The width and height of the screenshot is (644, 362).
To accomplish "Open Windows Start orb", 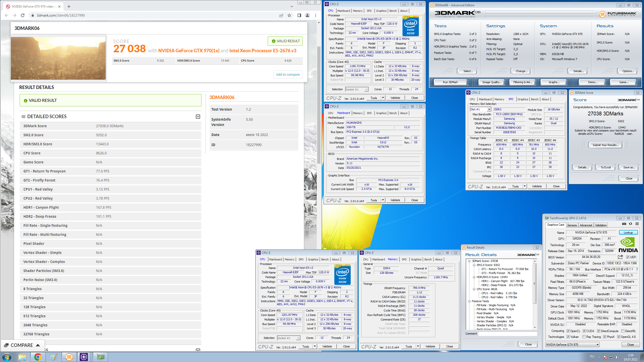I will pyautogui.click(x=7, y=357).
